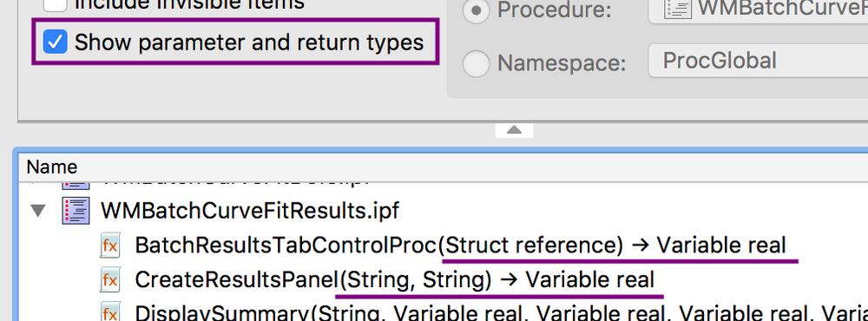Screen dimensions: 868x321
Task: Select the Namespace radio button
Action: (476, 63)
